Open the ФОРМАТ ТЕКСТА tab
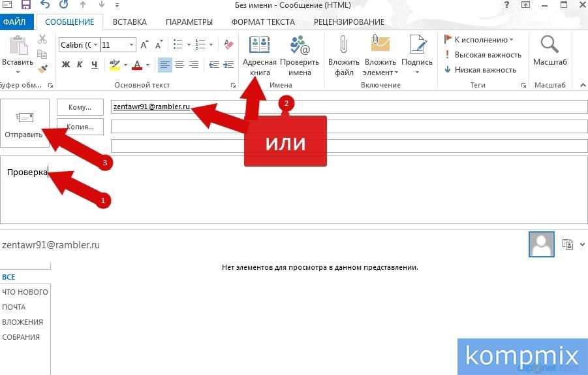Viewport: 588px width, 375px height. pos(263,22)
